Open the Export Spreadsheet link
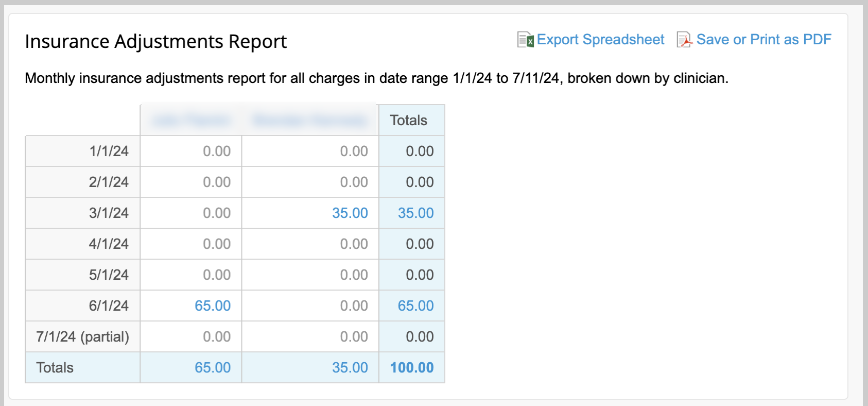Viewport: 868px width, 406px height. (600, 40)
